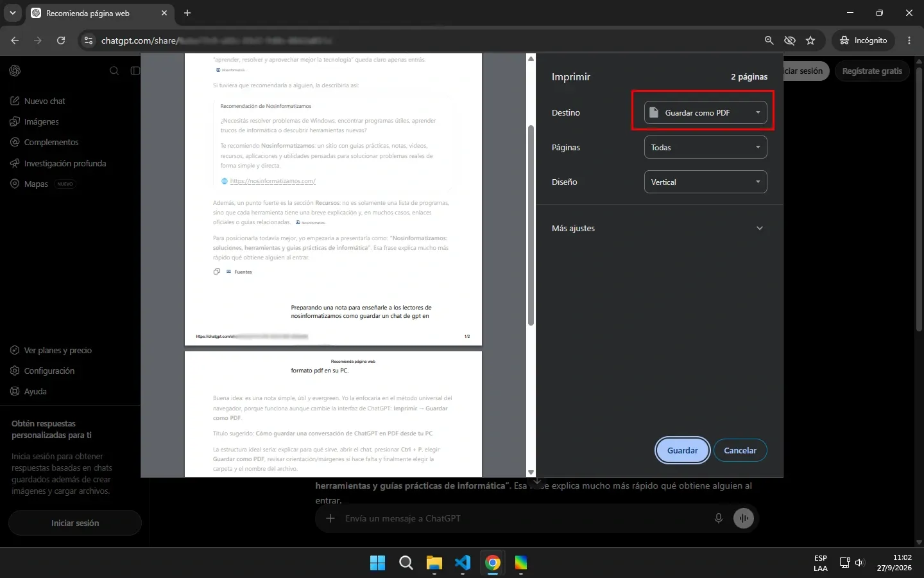The image size is (924, 578).
Task: Click the volume speaker icon in tray
Action: (860, 563)
